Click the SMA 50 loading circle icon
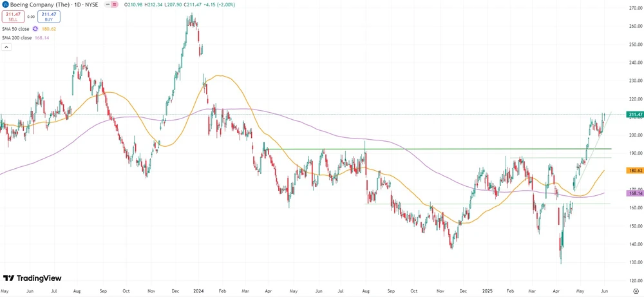Viewport: 644px width, 297px height. tap(35, 29)
